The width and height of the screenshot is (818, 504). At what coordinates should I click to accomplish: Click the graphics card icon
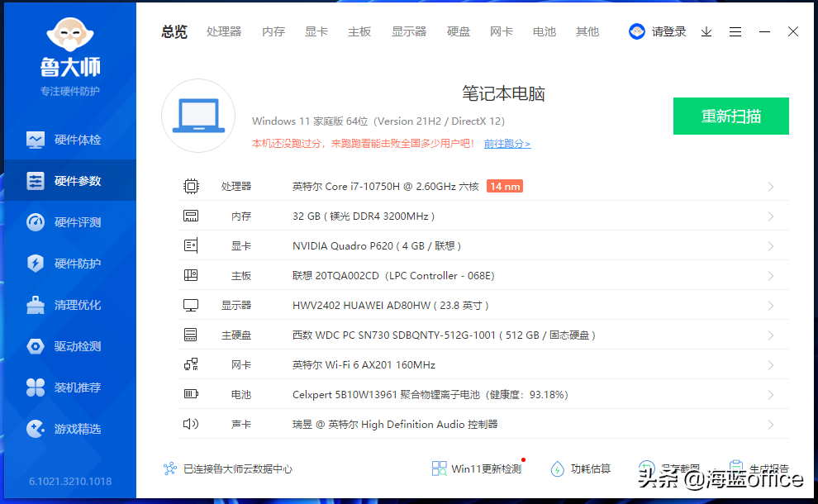pyautogui.click(x=191, y=245)
